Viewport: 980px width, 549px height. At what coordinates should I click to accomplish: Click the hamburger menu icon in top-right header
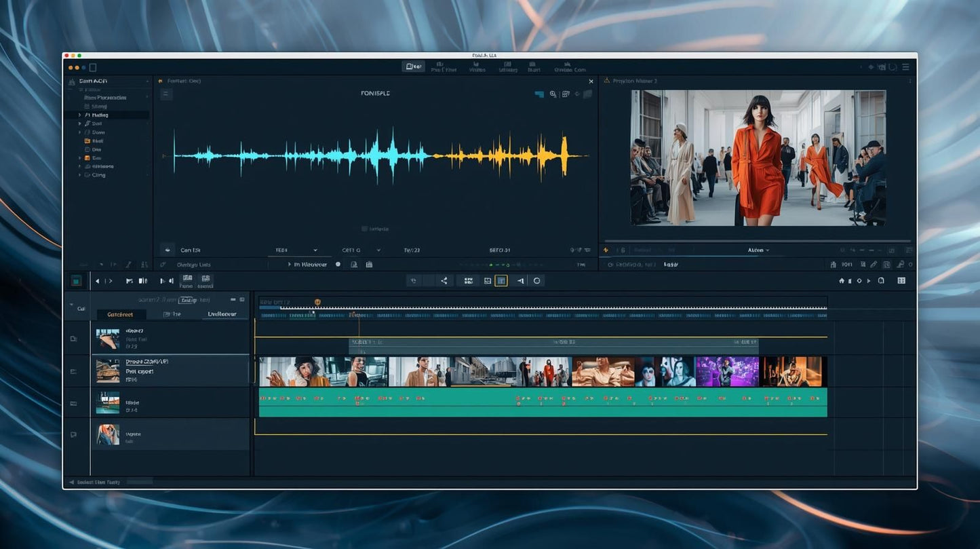point(905,67)
